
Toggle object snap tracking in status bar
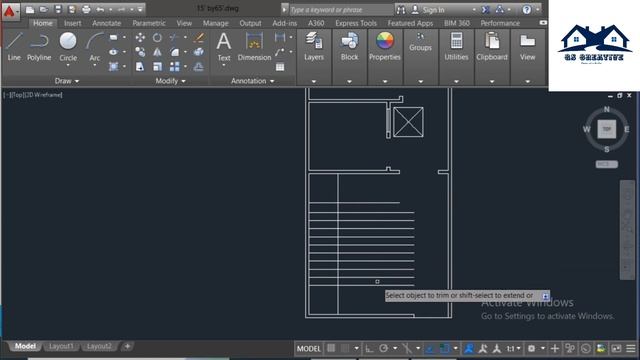pos(429,348)
